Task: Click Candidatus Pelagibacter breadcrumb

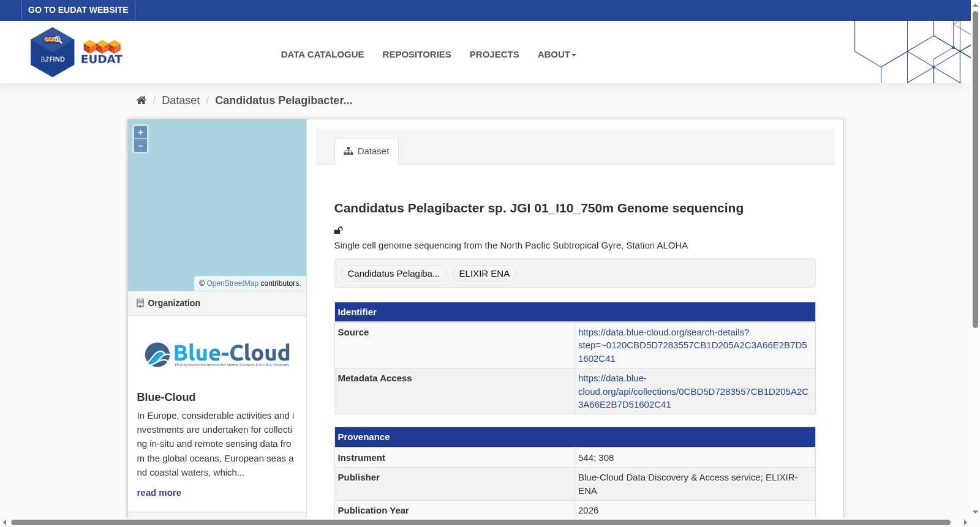Action: [x=284, y=100]
